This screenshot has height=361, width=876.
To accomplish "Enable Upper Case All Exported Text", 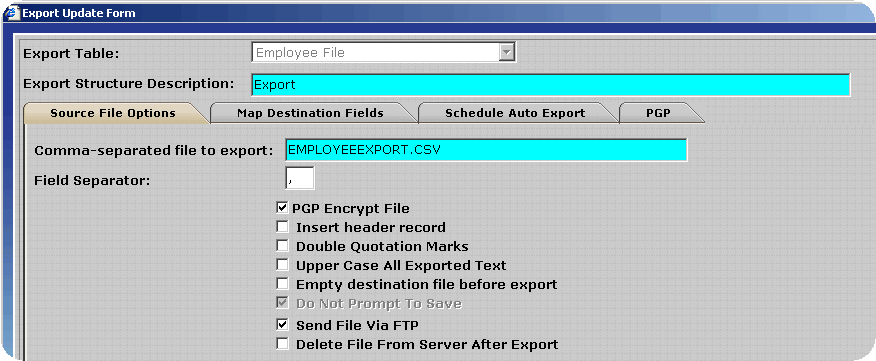I will point(283,265).
